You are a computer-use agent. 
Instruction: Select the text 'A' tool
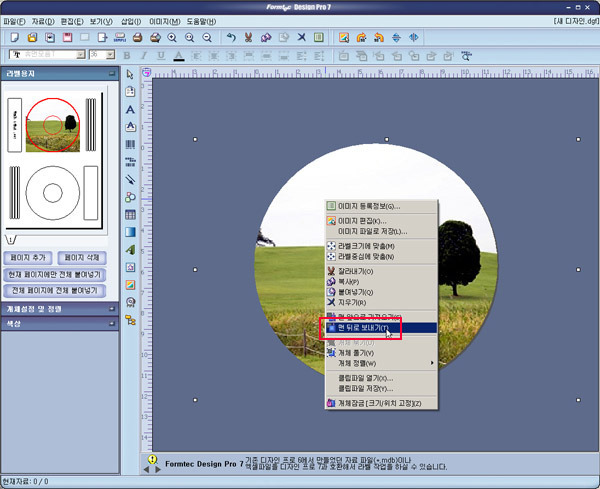coord(130,109)
